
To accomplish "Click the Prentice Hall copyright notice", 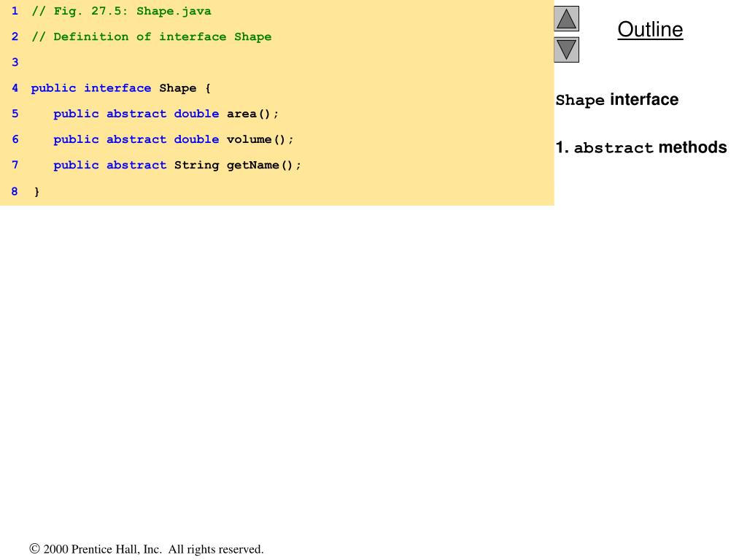I will point(147,549).
